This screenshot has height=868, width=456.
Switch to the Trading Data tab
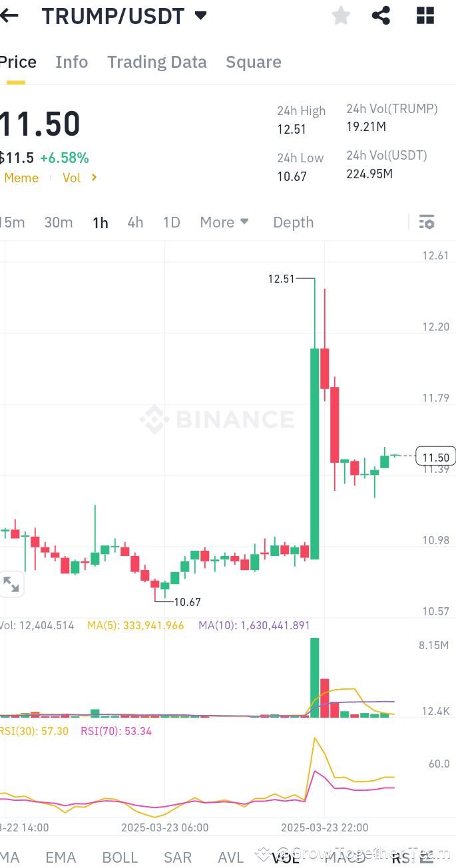pyautogui.click(x=156, y=62)
